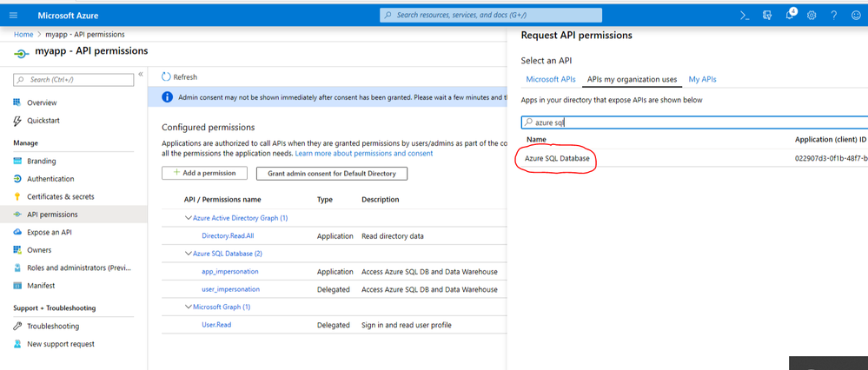Screen dimensions: 868x370
Task: Open the directory and subscription filter icon
Action: [x=766, y=16]
